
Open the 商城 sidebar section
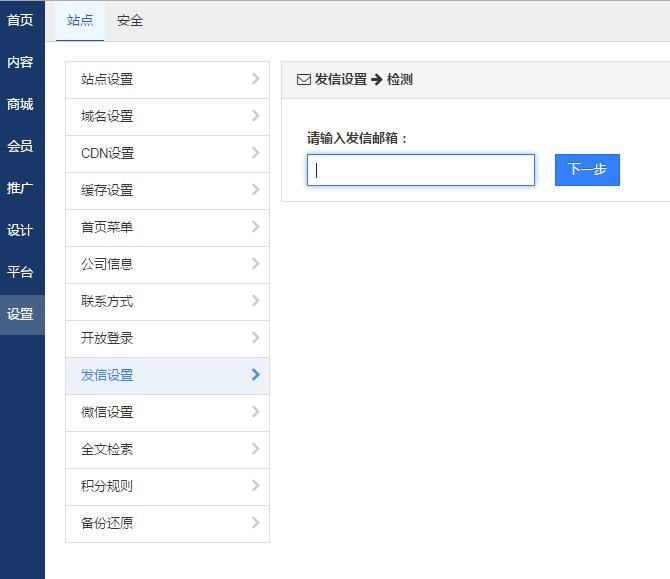(21, 104)
